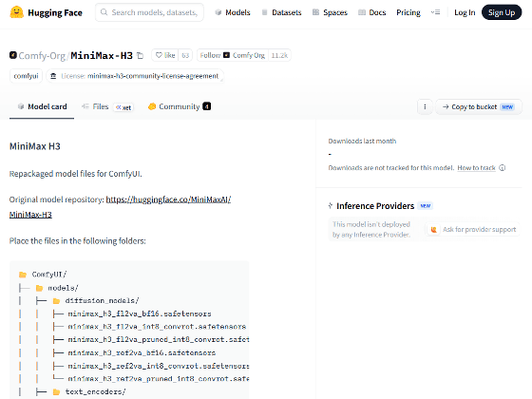Image resolution: width=532 pixels, height=399 pixels.
Task: Click the Inference Providers heading
Action: (375, 206)
